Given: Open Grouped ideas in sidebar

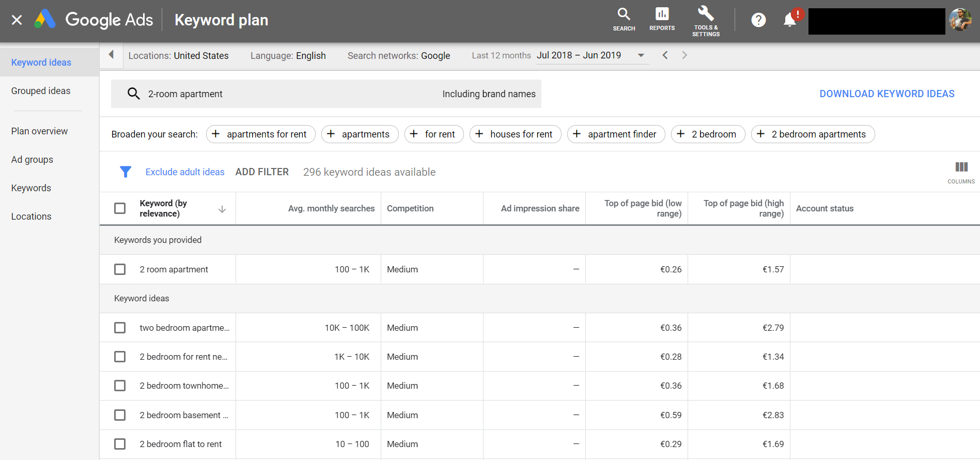Looking at the screenshot, I should 41,91.
